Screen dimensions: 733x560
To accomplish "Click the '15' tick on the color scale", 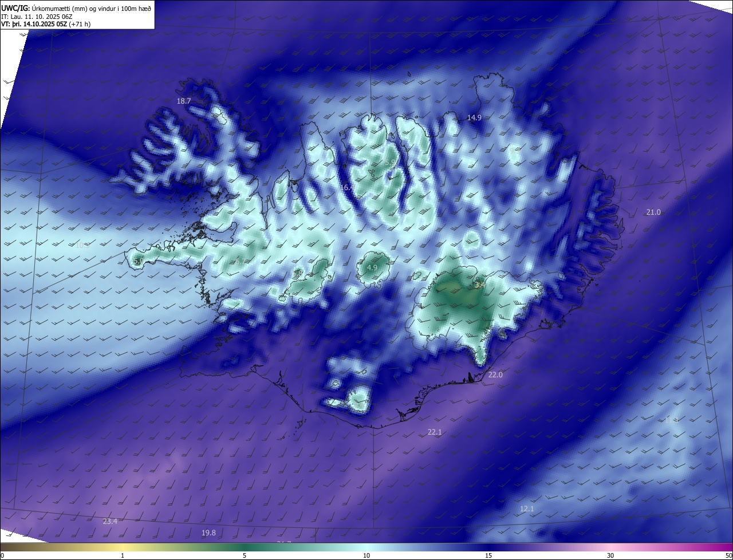I will click(488, 555).
